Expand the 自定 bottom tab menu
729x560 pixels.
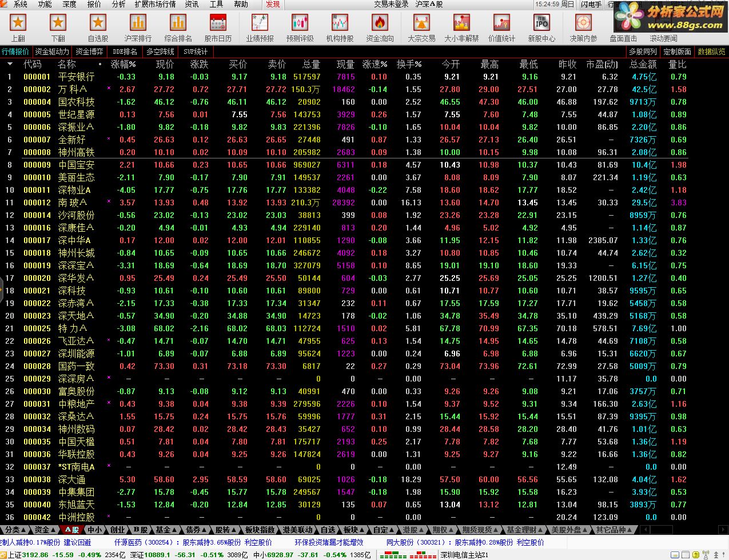pos(384,530)
